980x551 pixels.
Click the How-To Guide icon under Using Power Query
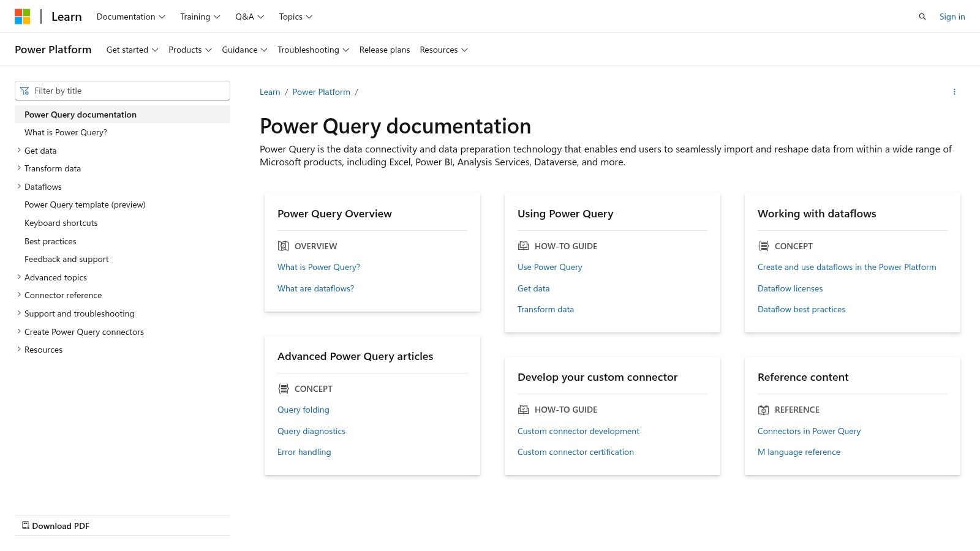523,246
